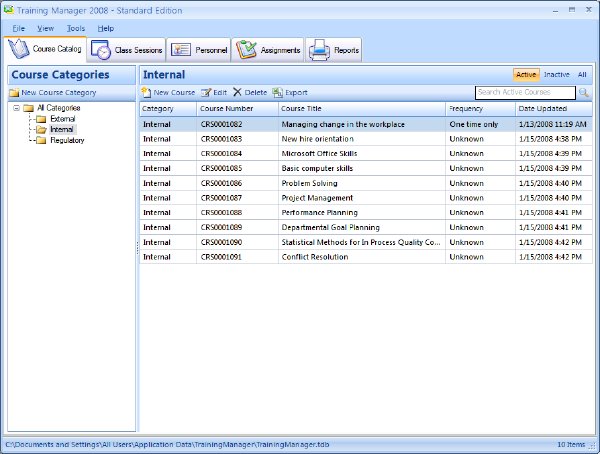Viewport: 600px width, 454px height.
Task: Click the search magnifier icon
Action: 584,92
